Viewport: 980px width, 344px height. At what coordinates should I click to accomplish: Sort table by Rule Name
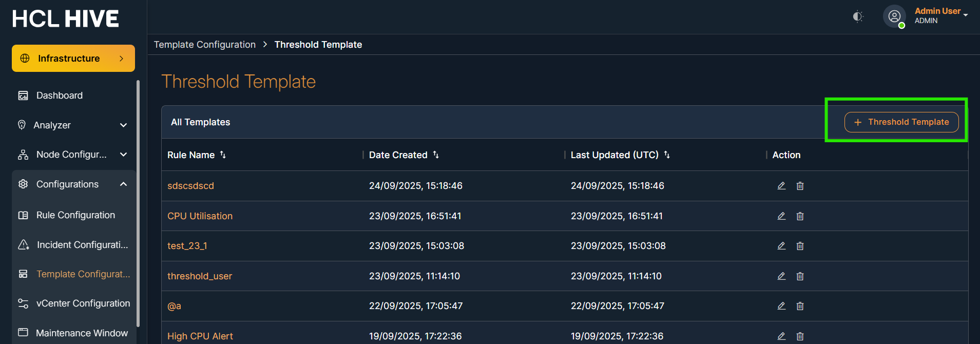[223, 155]
